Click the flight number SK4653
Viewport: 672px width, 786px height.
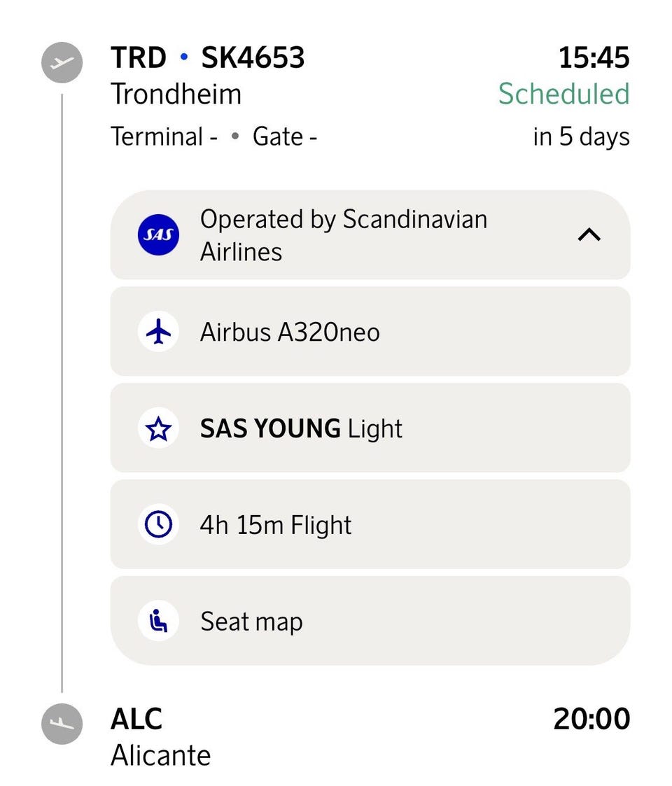coord(253,57)
